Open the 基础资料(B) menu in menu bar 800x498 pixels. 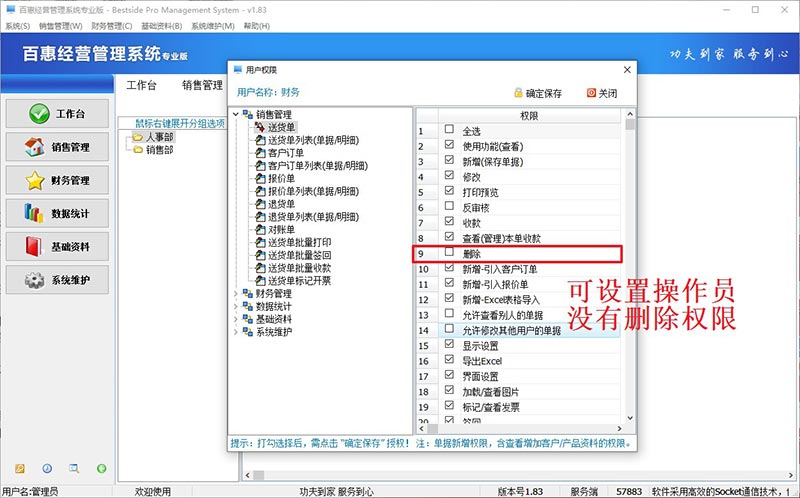point(161,26)
